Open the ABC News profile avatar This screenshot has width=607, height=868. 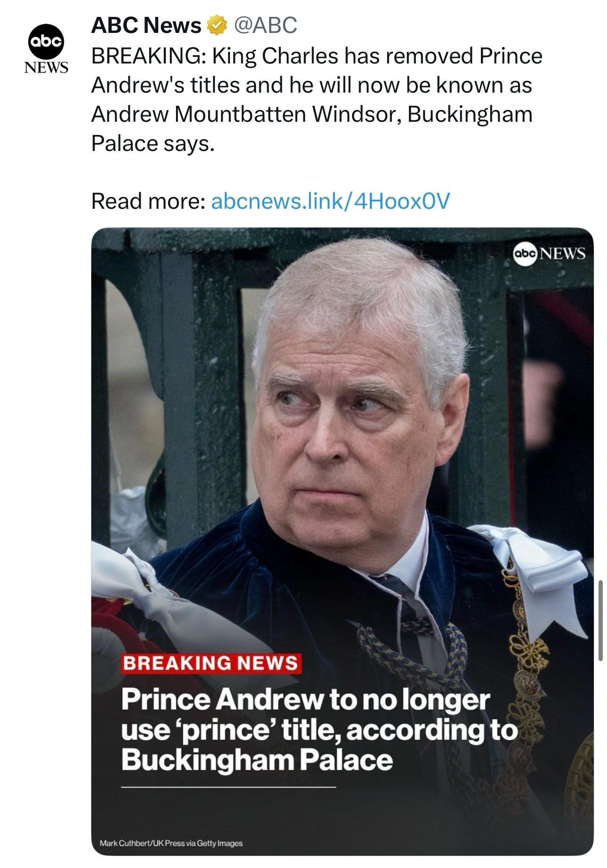(x=46, y=42)
